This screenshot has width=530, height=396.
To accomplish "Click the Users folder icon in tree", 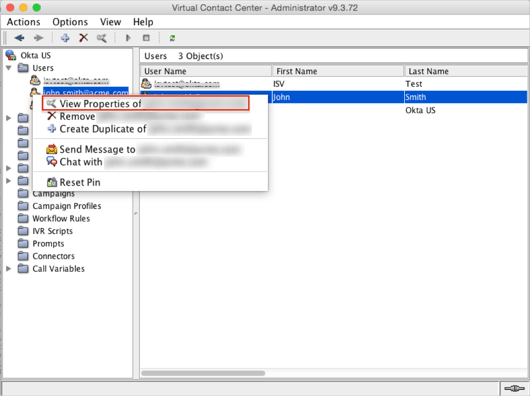I will pyautogui.click(x=23, y=68).
